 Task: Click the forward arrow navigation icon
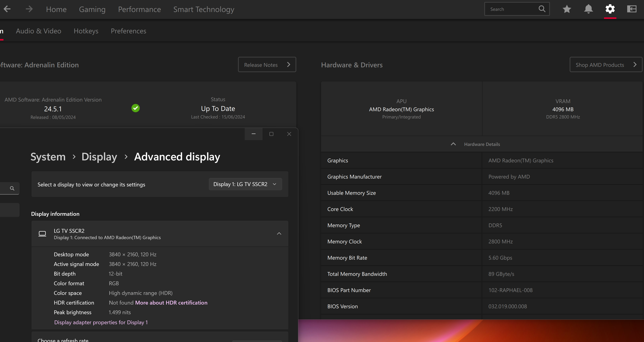[x=29, y=9]
